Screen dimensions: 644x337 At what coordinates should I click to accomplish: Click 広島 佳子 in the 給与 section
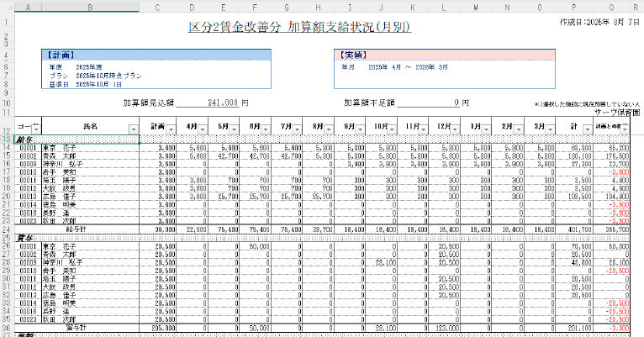point(60,197)
